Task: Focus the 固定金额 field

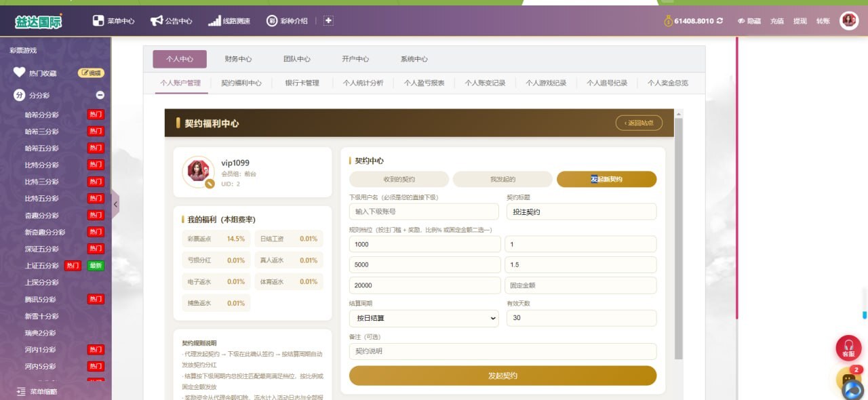Action: coord(580,285)
